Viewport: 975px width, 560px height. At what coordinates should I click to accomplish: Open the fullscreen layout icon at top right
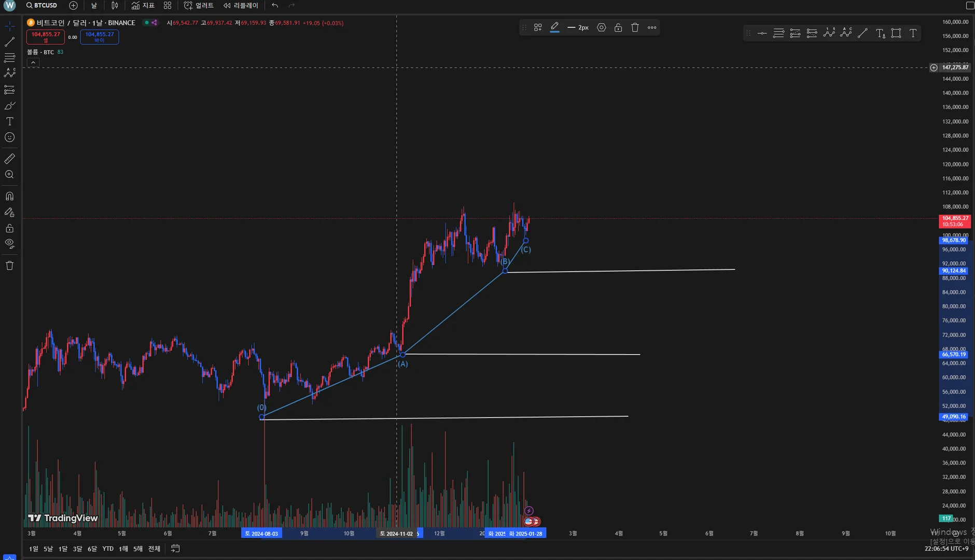pyautogui.click(x=970, y=5)
